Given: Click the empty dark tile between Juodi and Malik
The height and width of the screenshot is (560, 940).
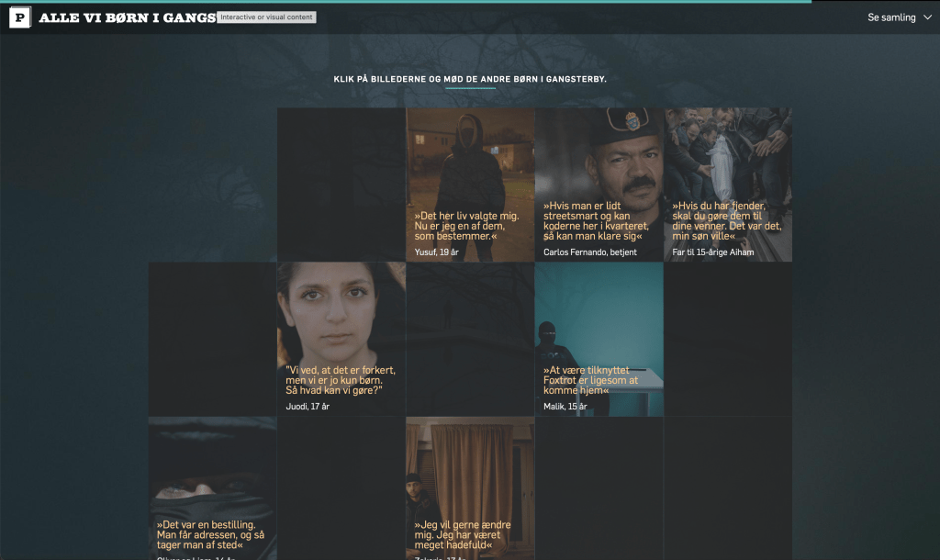Looking at the screenshot, I should 470,339.
